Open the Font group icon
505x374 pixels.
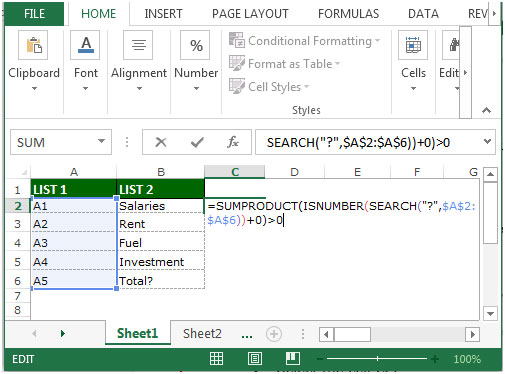(x=85, y=45)
